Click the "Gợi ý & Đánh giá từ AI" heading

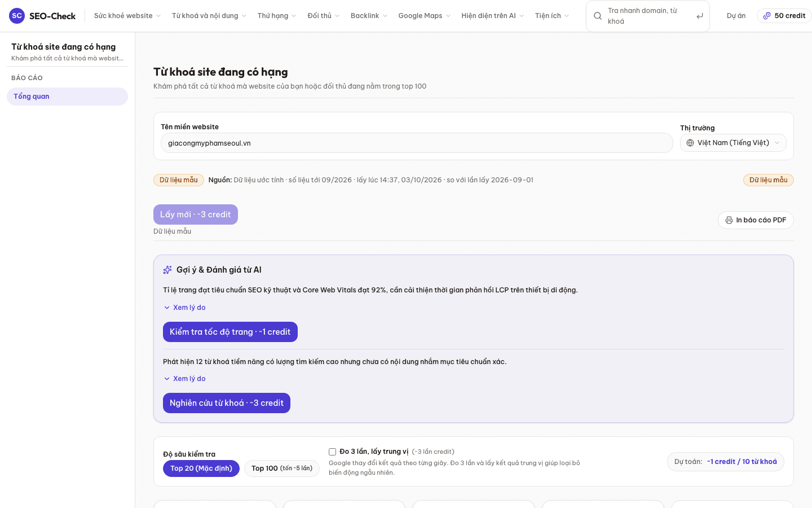coord(219,270)
